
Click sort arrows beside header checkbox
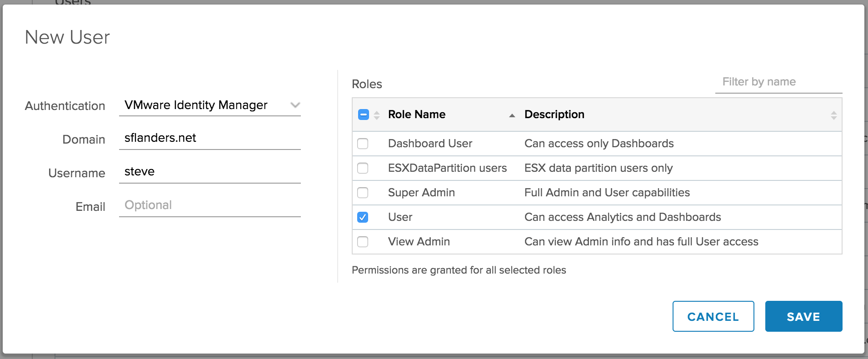[x=377, y=115]
